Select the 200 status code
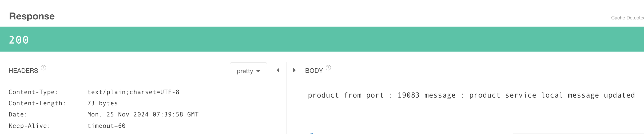Screen dimensions: 644x134 (x=19, y=40)
